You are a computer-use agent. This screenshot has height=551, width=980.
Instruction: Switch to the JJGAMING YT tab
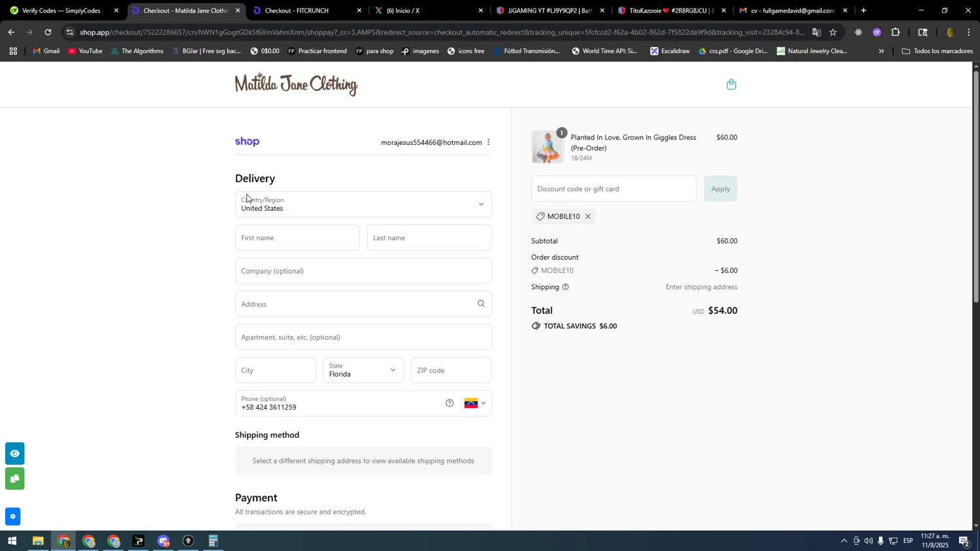coord(549,10)
